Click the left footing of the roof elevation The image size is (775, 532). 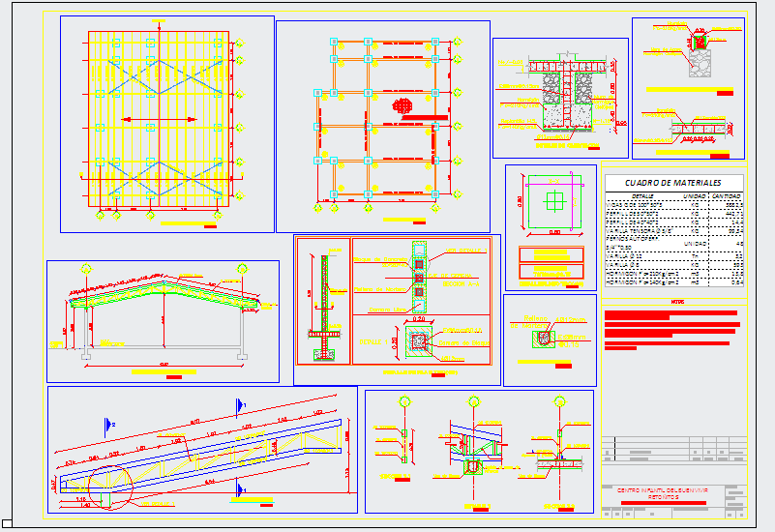click(86, 358)
